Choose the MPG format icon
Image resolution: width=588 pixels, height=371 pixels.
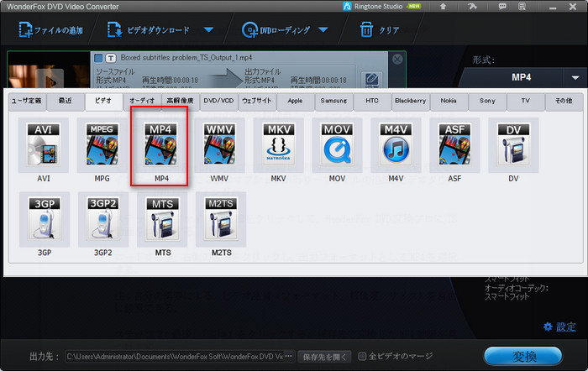102,145
